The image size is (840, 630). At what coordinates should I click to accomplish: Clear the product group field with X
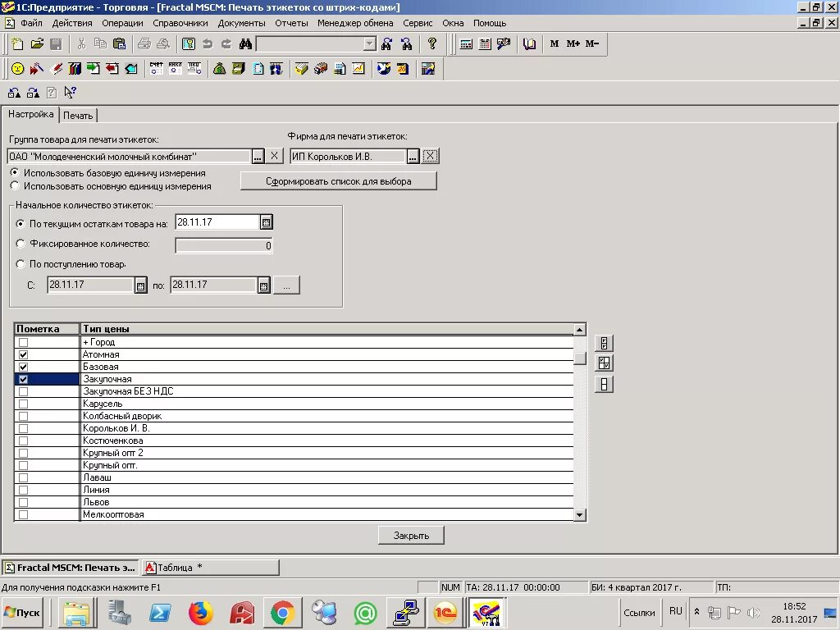(x=274, y=156)
